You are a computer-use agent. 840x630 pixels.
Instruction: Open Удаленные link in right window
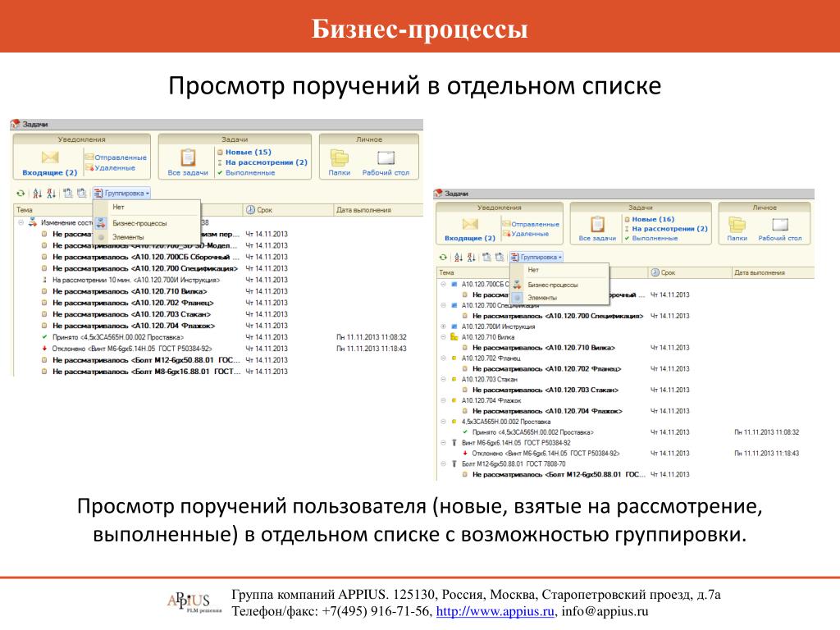pyautogui.click(x=530, y=234)
